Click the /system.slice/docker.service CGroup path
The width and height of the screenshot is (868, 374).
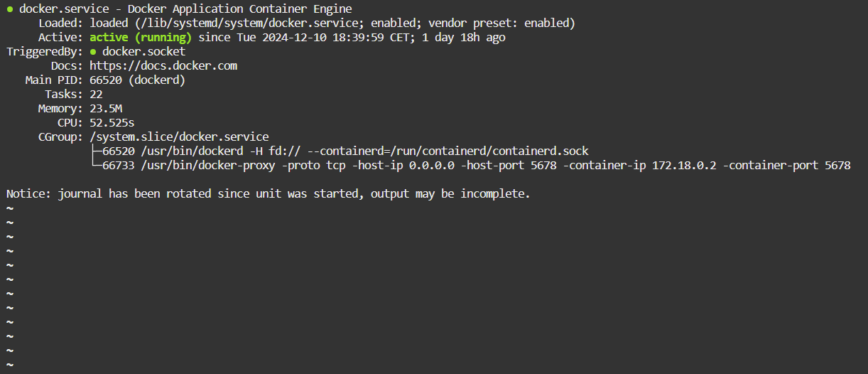pos(179,137)
